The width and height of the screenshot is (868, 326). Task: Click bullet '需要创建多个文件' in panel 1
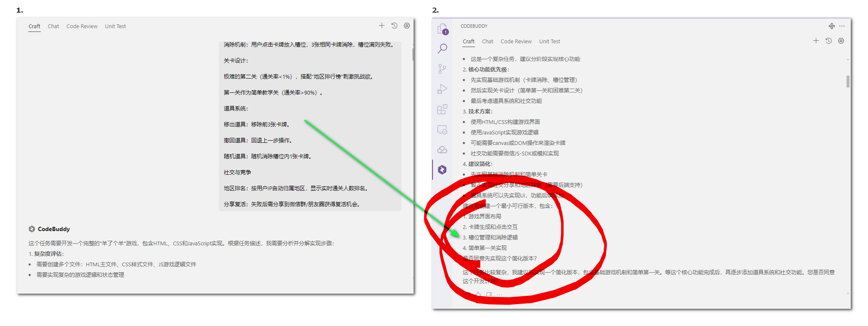[x=117, y=264]
